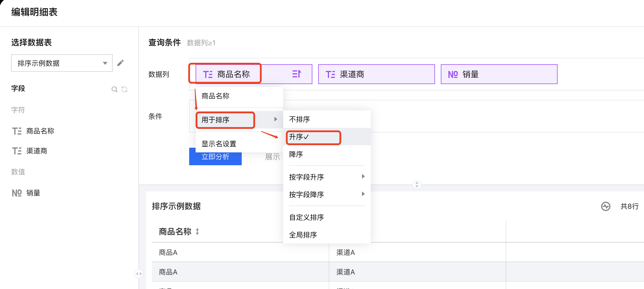Refresh the field list
The height and width of the screenshot is (289, 644).
coord(125,89)
